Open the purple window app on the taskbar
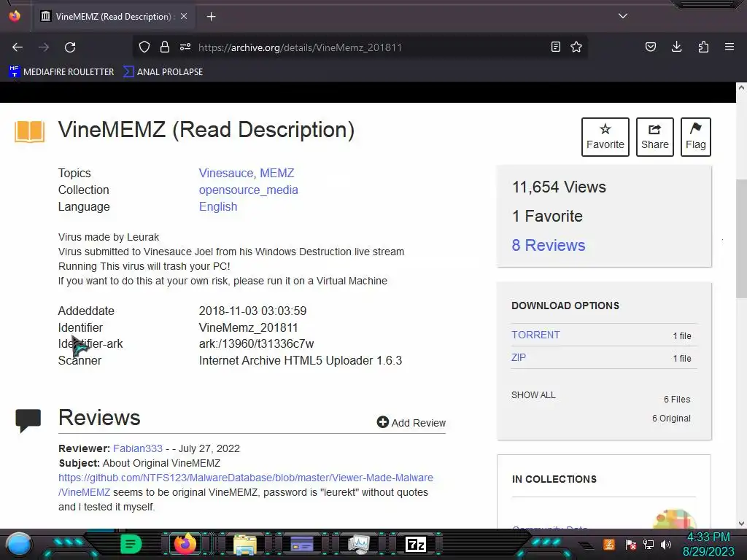Screen dimensions: 747x560 coord(302,544)
